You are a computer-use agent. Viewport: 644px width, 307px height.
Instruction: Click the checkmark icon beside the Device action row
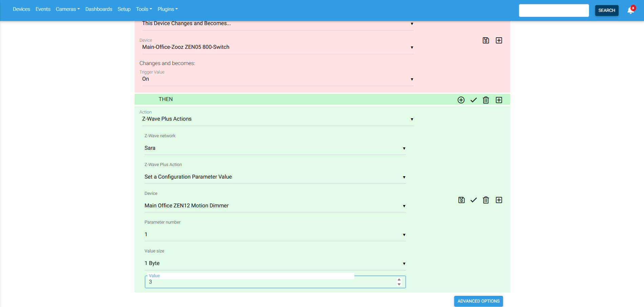click(x=474, y=200)
